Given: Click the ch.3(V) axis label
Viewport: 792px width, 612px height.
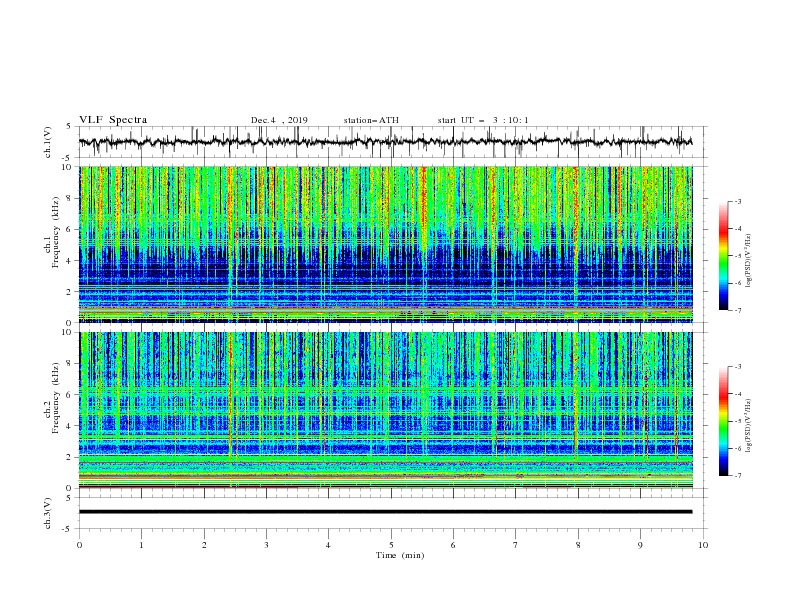Looking at the screenshot, I should (x=48, y=513).
